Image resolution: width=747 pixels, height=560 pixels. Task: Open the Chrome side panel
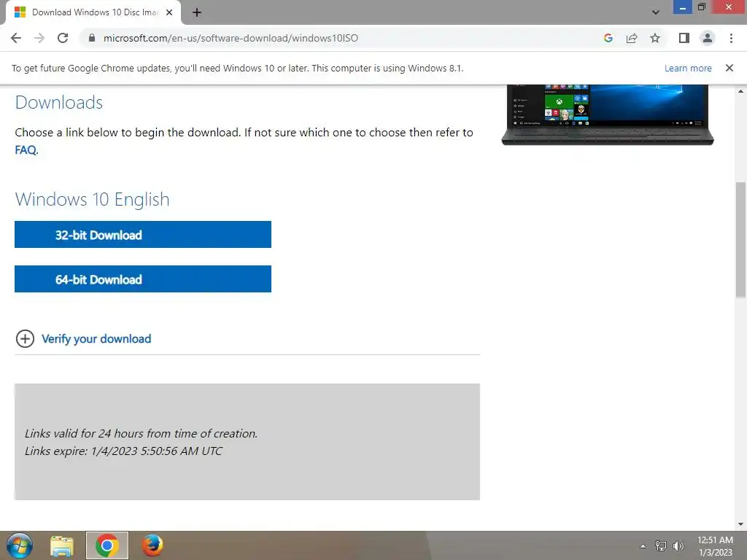(x=684, y=38)
